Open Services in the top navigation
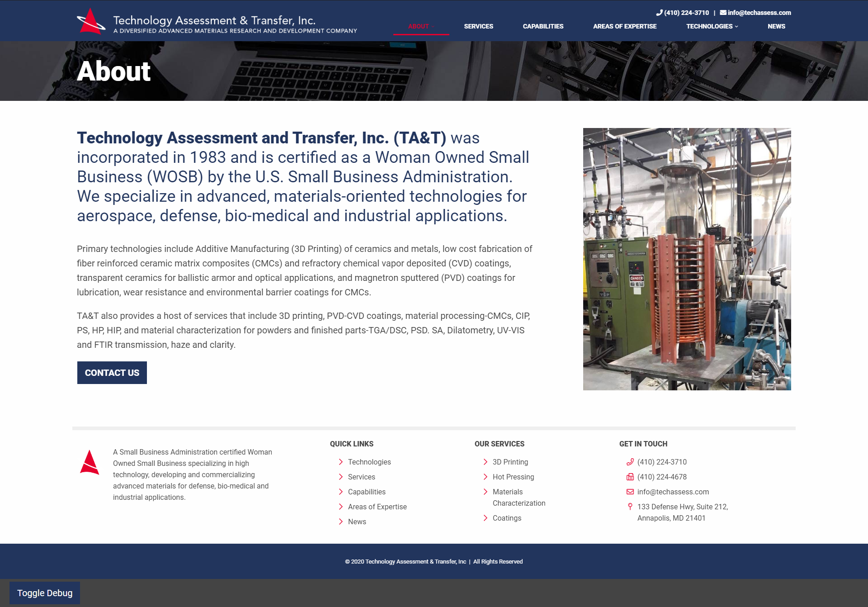 478,26
